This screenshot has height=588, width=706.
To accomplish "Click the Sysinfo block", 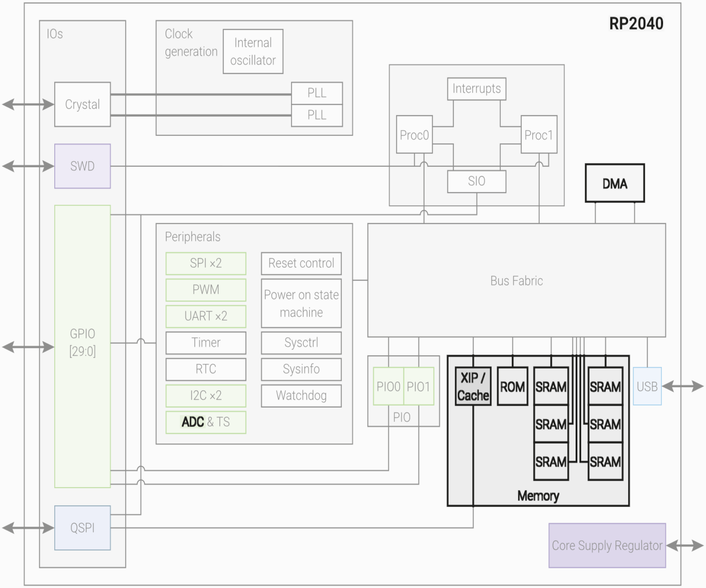I will 301,369.
